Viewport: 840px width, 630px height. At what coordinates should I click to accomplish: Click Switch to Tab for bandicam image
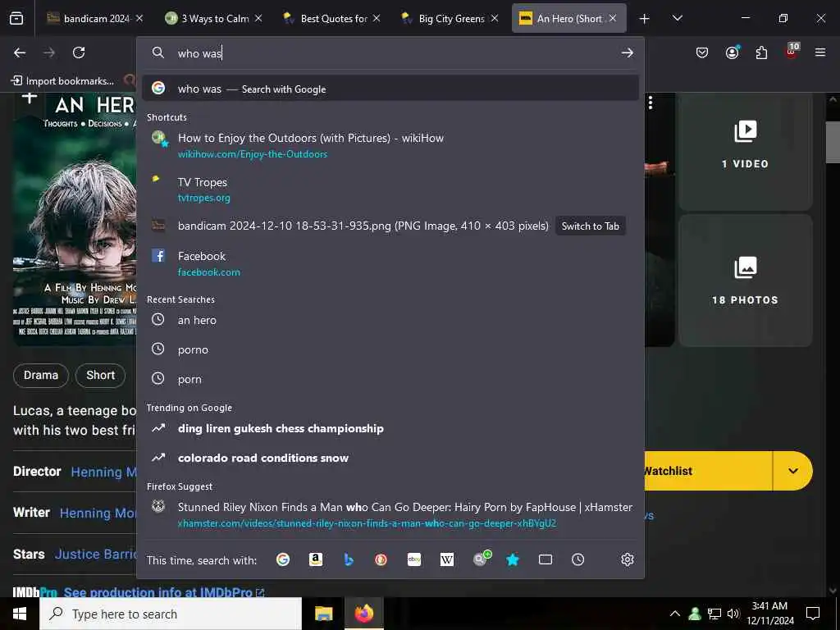[x=591, y=226]
